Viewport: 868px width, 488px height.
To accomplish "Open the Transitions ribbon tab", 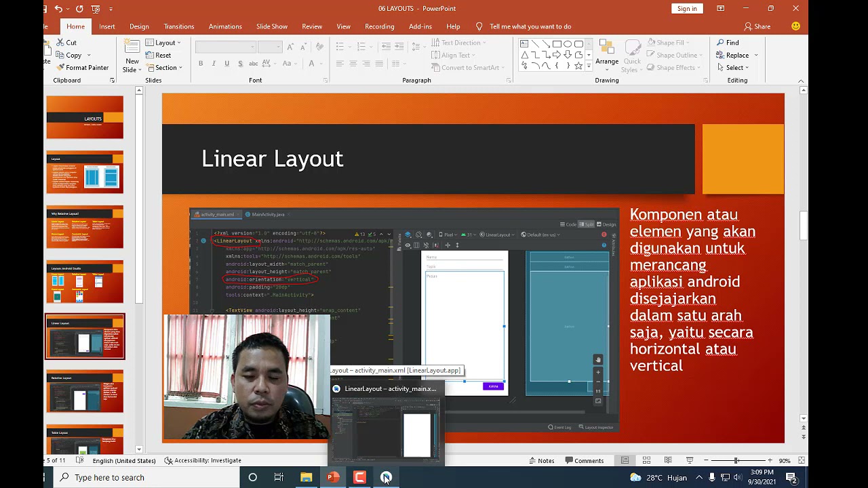I will click(179, 26).
